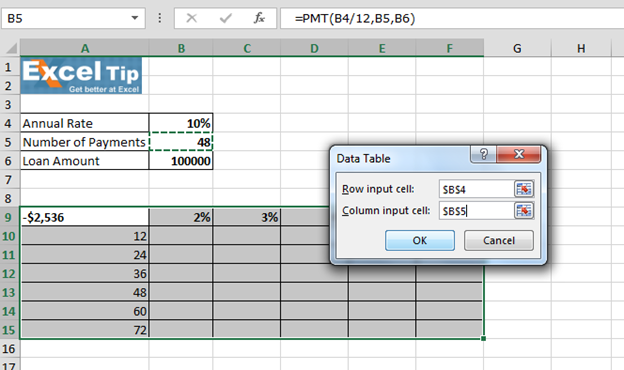Click cell A10 containing 12
The image size is (624, 370).
pos(85,236)
